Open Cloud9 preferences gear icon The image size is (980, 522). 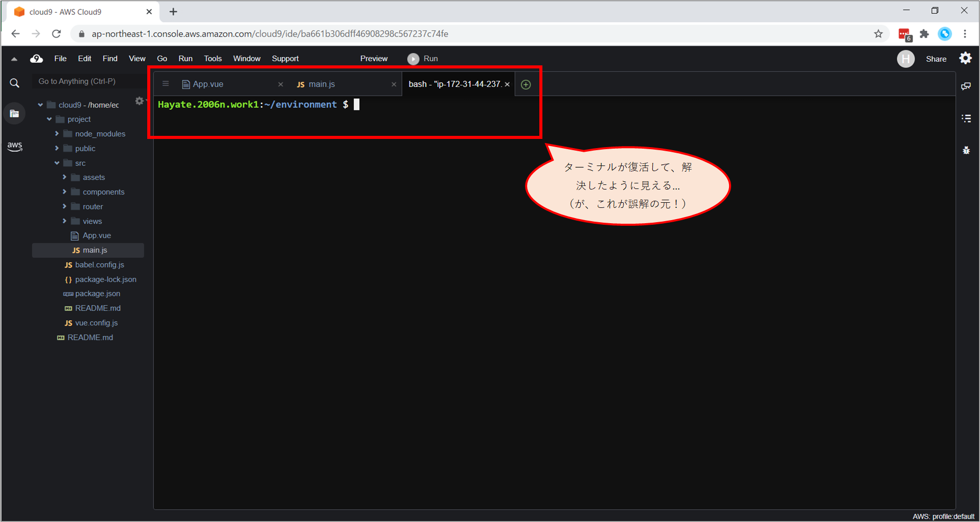tap(965, 58)
